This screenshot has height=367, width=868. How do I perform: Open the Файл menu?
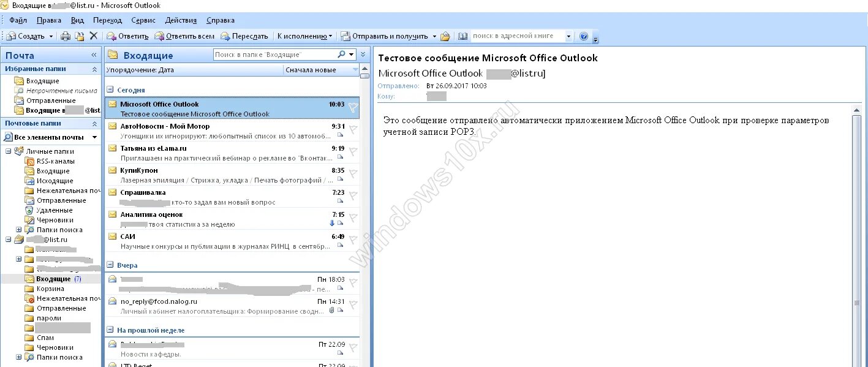click(x=18, y=20)
